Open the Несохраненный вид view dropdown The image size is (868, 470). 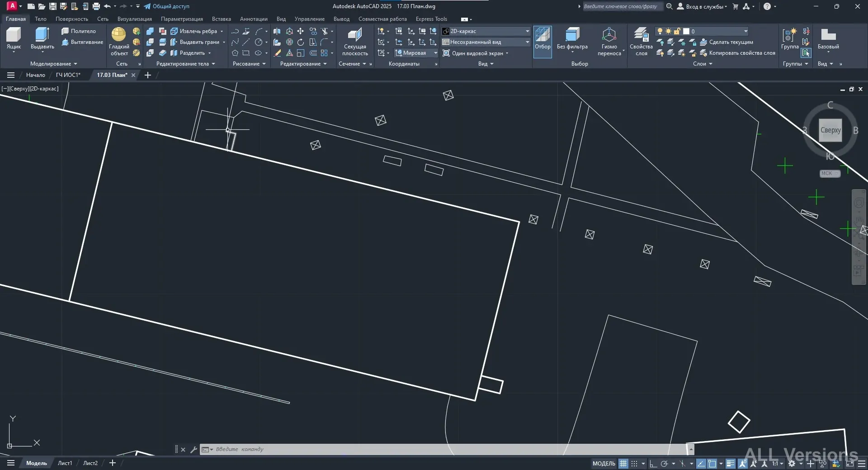point(486,42)
